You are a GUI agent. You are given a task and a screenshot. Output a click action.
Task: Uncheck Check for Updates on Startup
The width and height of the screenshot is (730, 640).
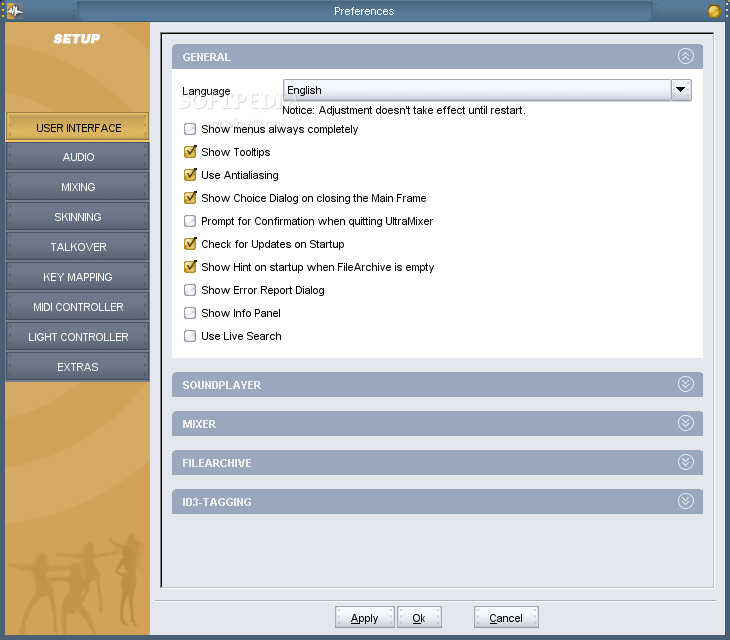click(x=190, y=244)
